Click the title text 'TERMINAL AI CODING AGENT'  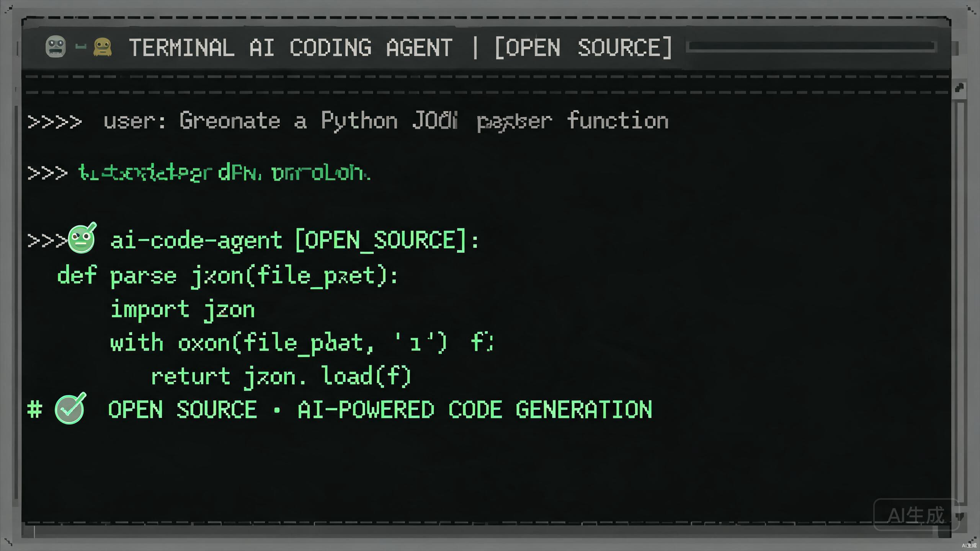(x=291, y=48)
